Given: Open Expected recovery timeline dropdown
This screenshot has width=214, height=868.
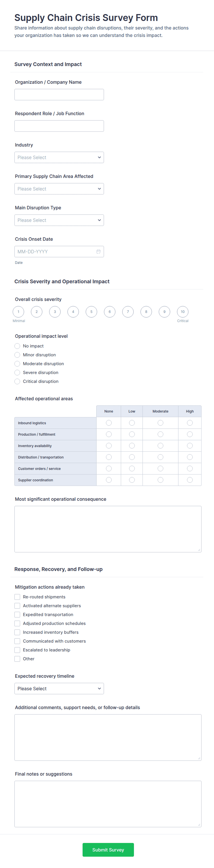Looking at the screenshot, I should click(59, 688).
